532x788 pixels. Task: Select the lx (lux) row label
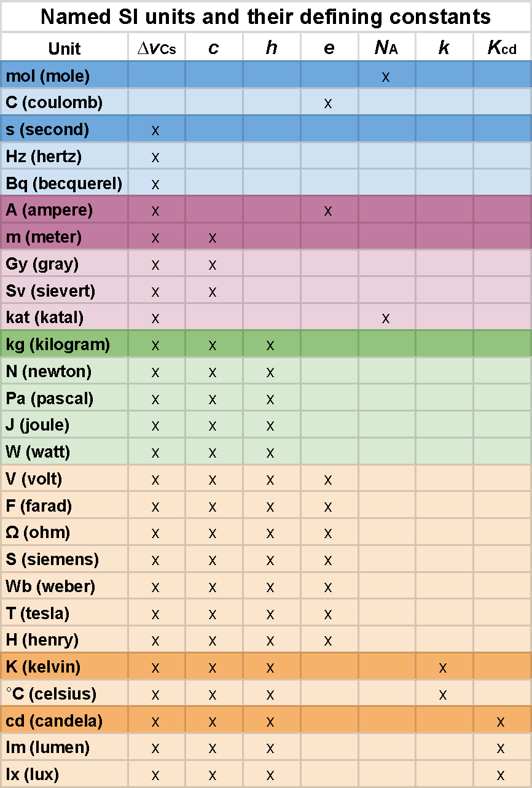33,774
